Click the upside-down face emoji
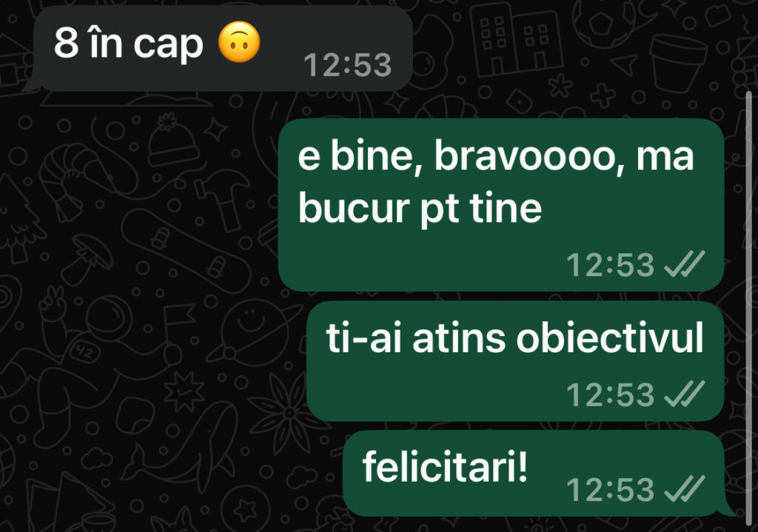This screenshot has height=532, width=758. pyautogui.click(x=239, y=42)
